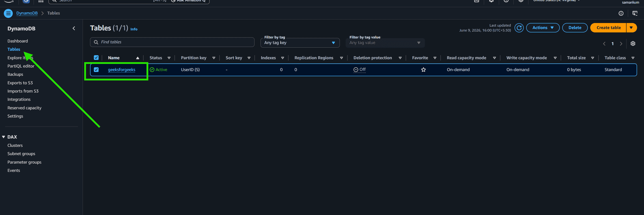Open Imports from S3
644x215 pixels.
coord(23,91)
